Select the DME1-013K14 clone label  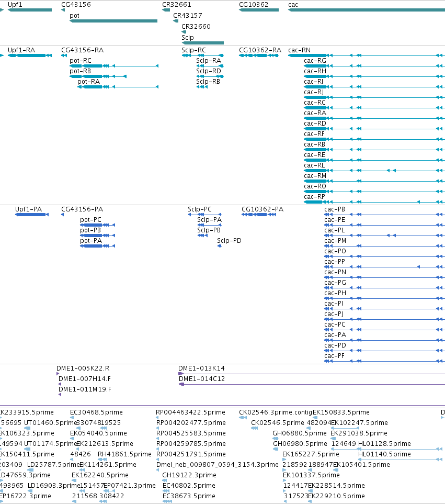point(202,368)
